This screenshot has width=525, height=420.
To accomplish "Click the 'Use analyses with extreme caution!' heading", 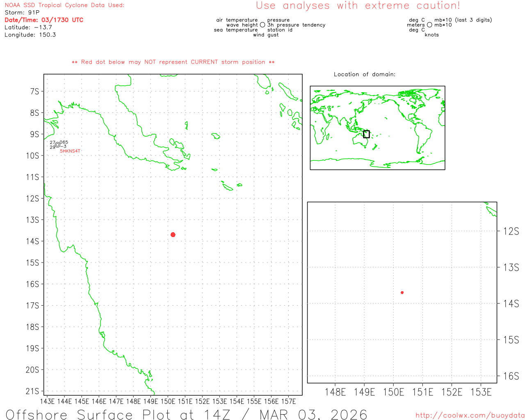I will (358, 6).
